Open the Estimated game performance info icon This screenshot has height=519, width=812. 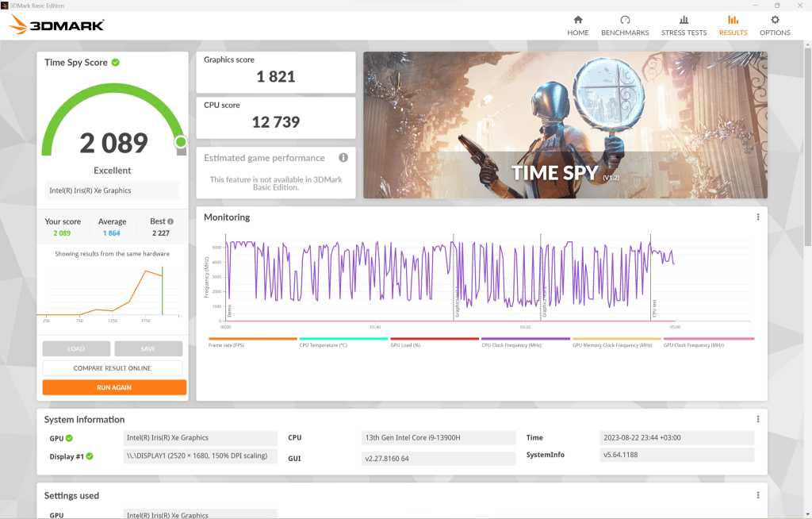pos(343,158)
